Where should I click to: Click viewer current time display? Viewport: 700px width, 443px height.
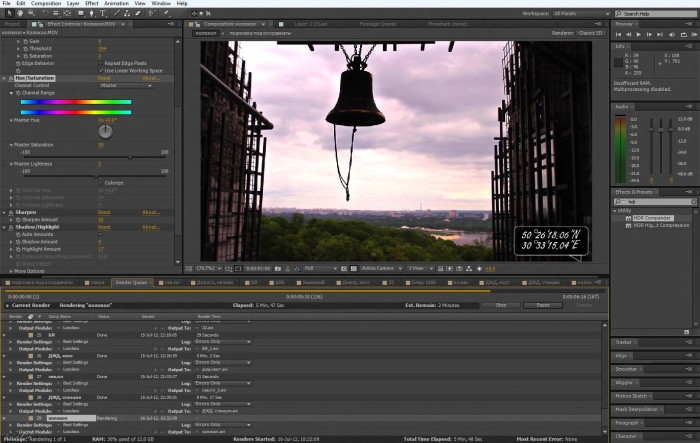(x=258, y=269)
